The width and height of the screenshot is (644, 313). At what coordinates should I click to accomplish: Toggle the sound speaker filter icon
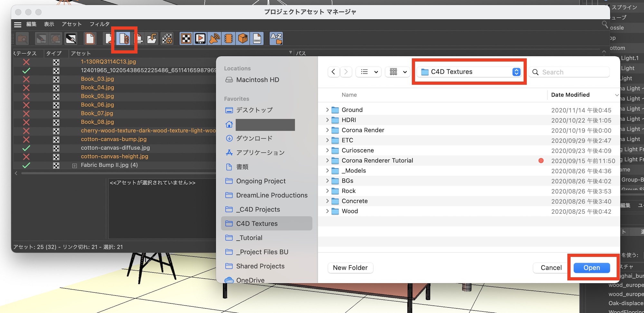click(214, 39)
